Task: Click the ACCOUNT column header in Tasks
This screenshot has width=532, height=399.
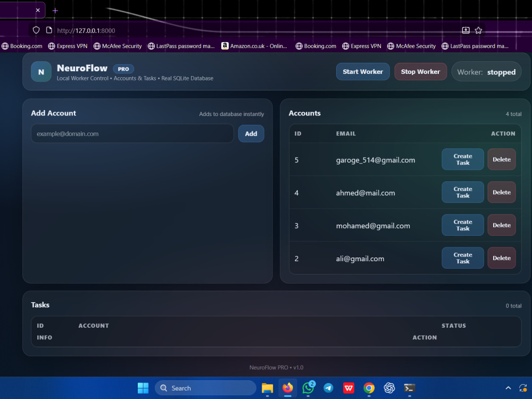Action: coord(94,326)
